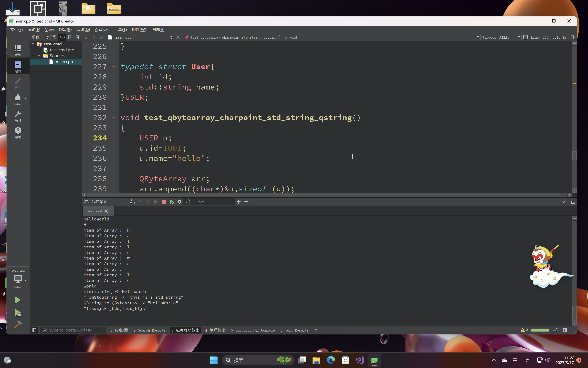Open the View menu

(x=49, y=29)
